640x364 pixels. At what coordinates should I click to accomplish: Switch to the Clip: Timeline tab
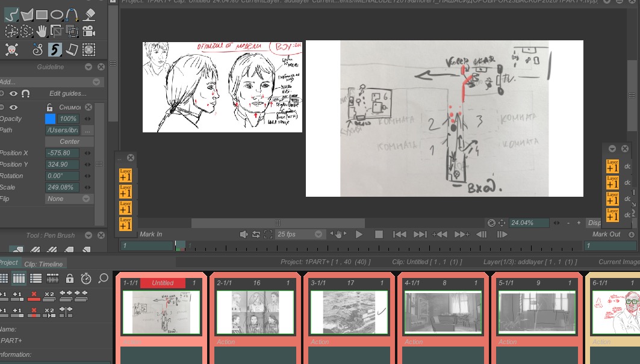coord(43,264)
